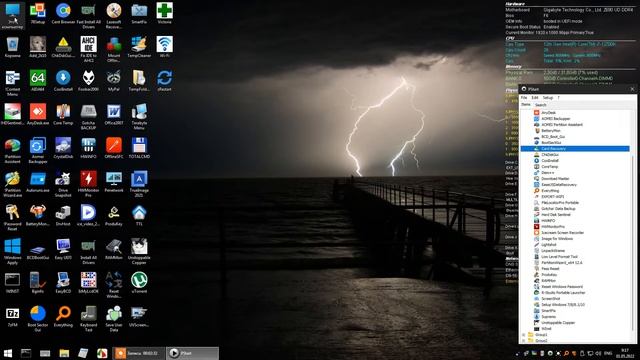Switch to the Items tab in PStart

(526, 105)
